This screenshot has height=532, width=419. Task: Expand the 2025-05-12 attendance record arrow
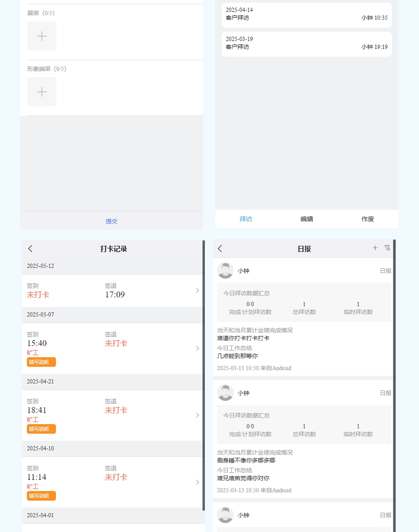pos(197,290)
